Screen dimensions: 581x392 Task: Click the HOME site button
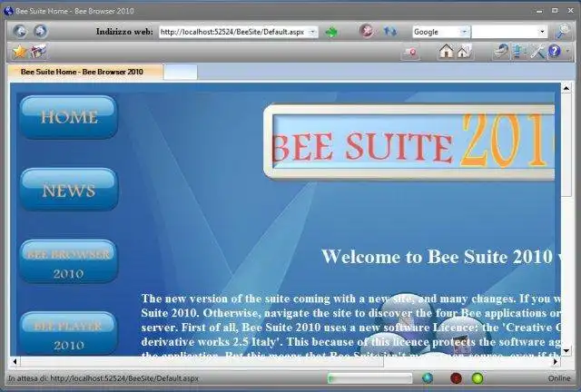(x=69, y=117)
